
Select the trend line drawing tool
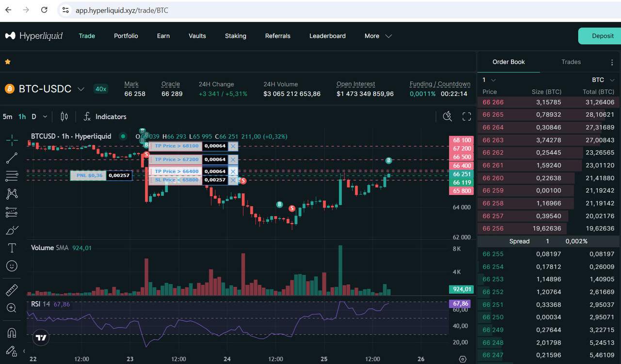[x=12, y=158]
